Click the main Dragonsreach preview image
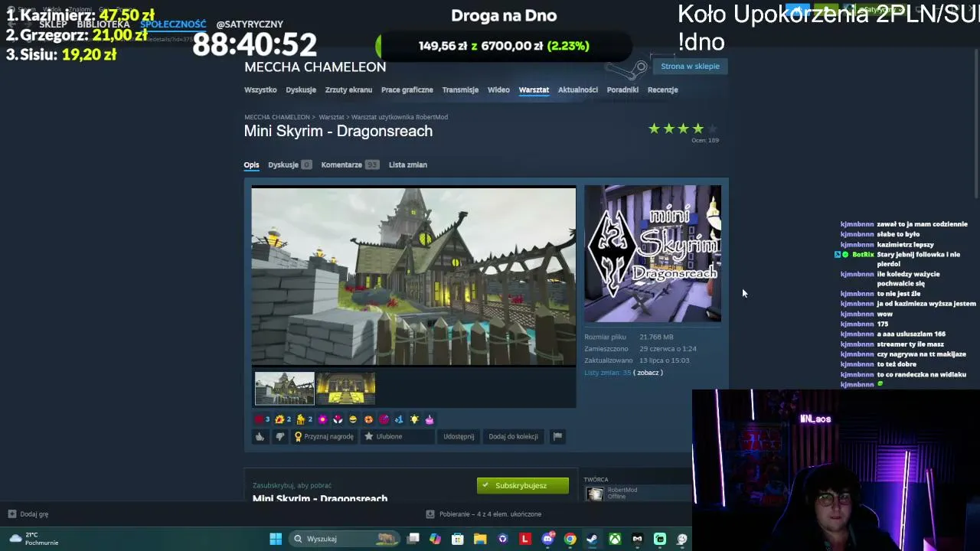The height and width of the screenshot is (551, 980). point(413,276)
